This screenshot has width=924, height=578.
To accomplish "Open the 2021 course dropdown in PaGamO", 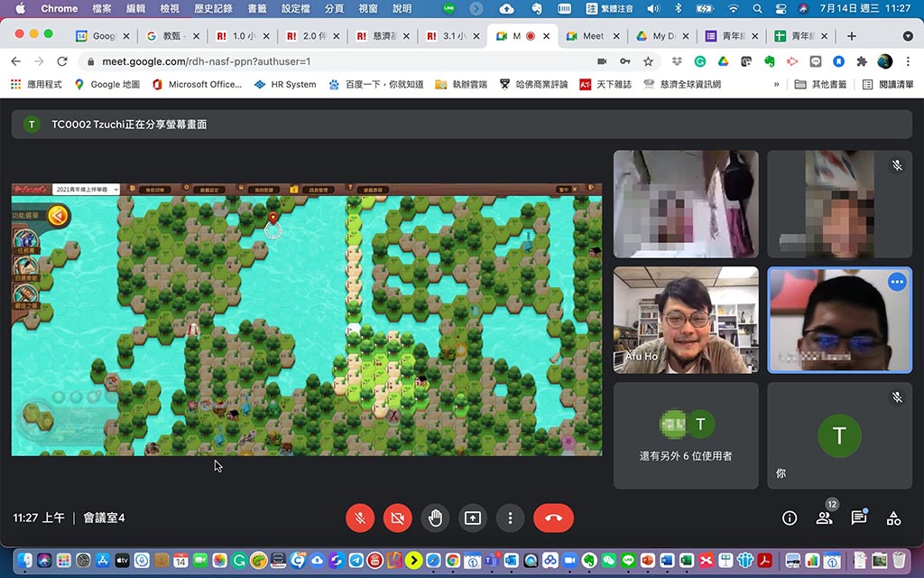I will [x=86, y=190].
